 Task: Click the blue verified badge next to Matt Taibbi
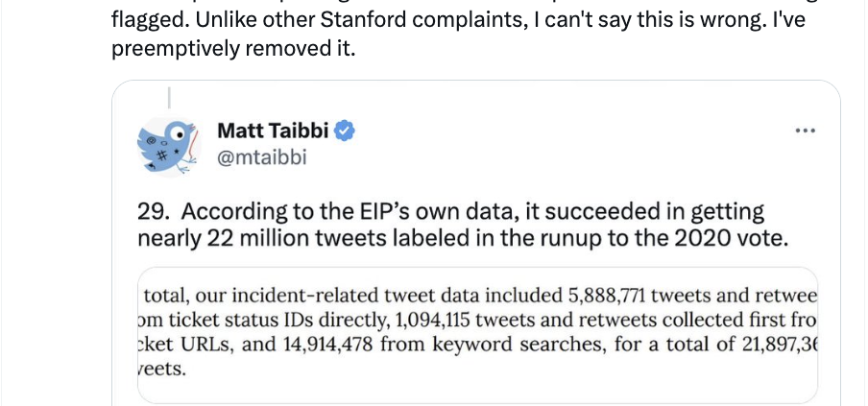click(345, 131)
